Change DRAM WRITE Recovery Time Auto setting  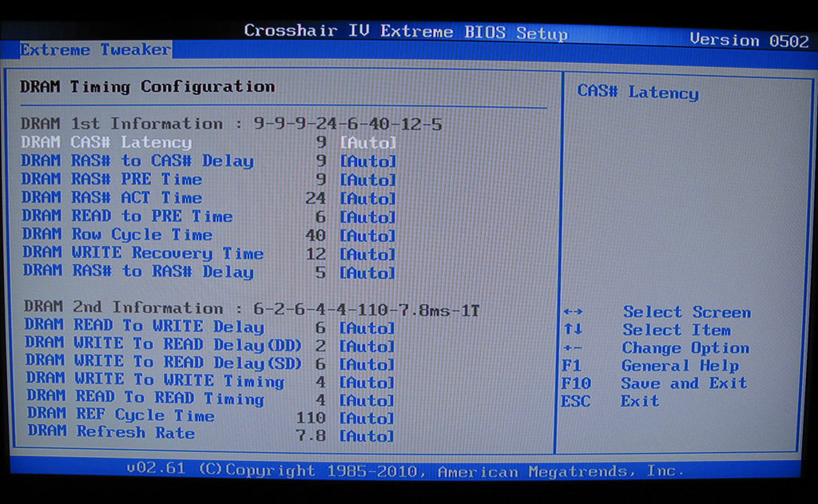tap(367, 255)
